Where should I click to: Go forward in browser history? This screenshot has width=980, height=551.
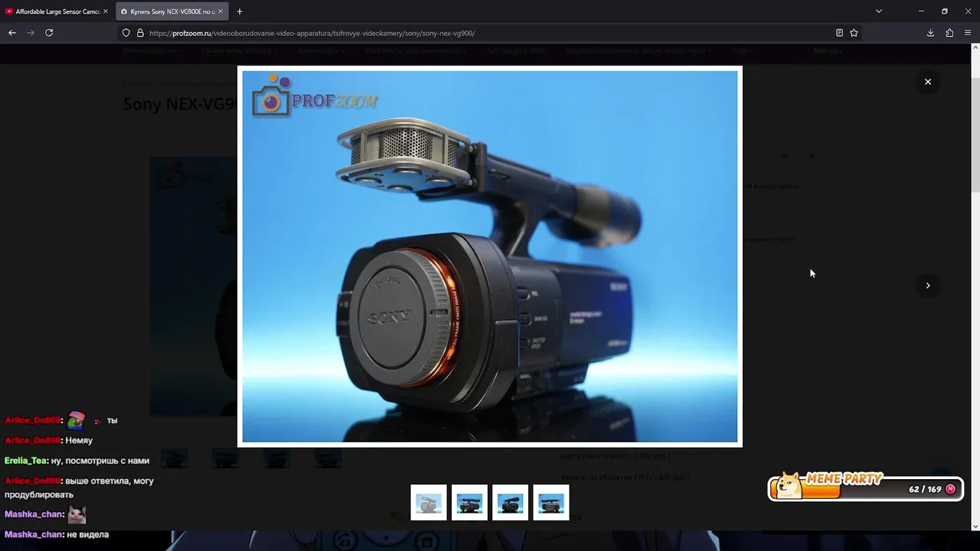31,33
